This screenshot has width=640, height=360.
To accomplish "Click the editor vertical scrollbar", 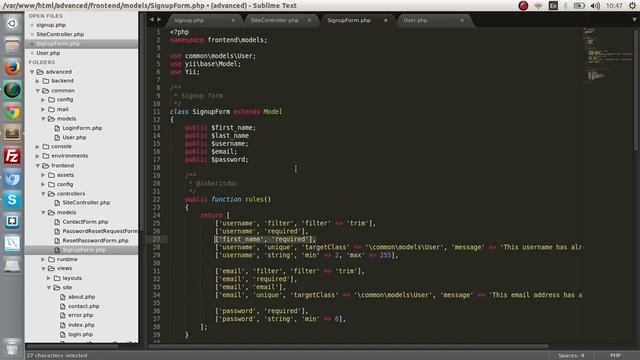I will [x=636, y=90].
